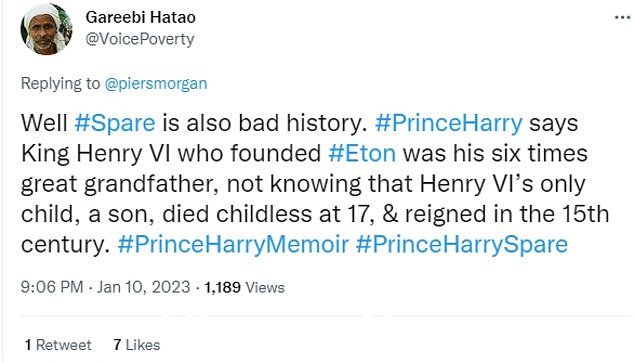The image size is (634, 363).
Task: Click the 'Replying to' label text
Action: (x=60, y=84)
